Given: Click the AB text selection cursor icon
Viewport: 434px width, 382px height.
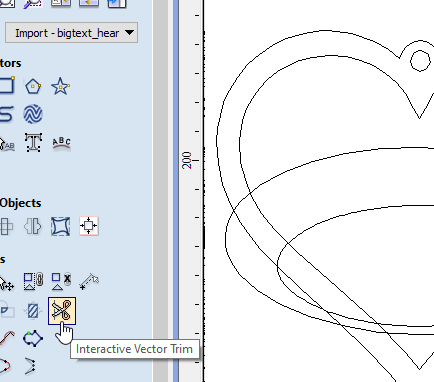Looking at the screenshot, I should 7,144.
